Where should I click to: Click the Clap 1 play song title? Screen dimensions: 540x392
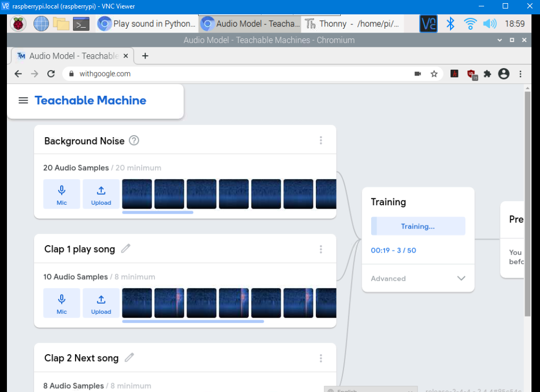(x=79, y=249)
